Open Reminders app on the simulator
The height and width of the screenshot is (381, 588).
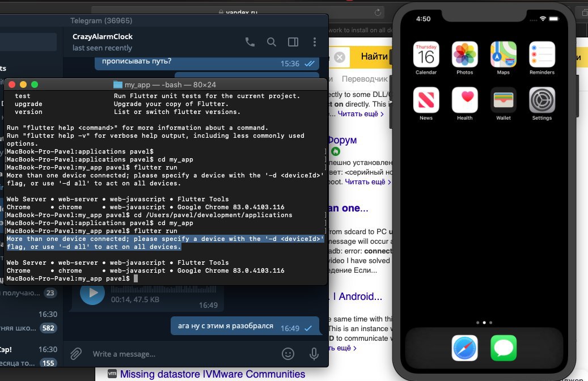click(x=542, y=54)
